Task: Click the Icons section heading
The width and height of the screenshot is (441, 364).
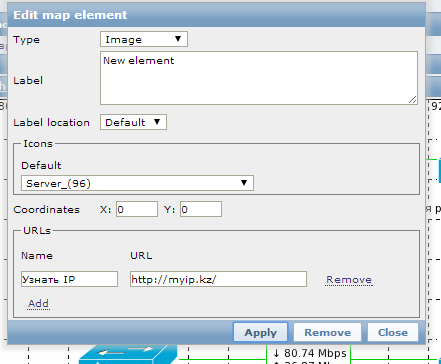Action: pos(38,144)
